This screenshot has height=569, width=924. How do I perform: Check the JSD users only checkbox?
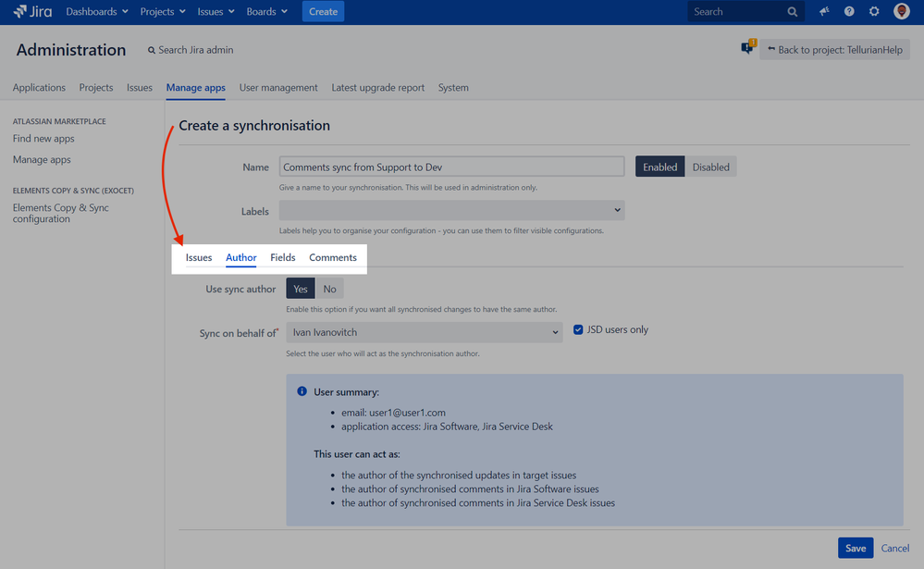(578, 329)
